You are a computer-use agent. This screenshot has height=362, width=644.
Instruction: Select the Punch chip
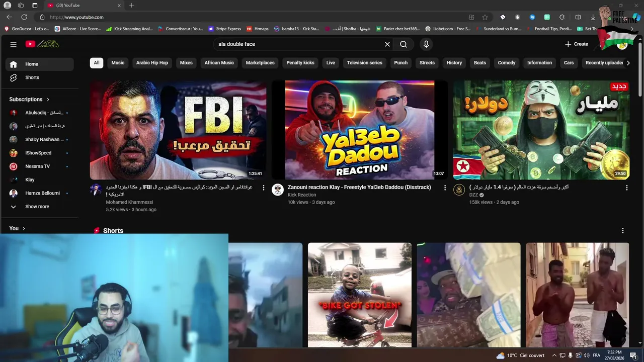[401, 63]
